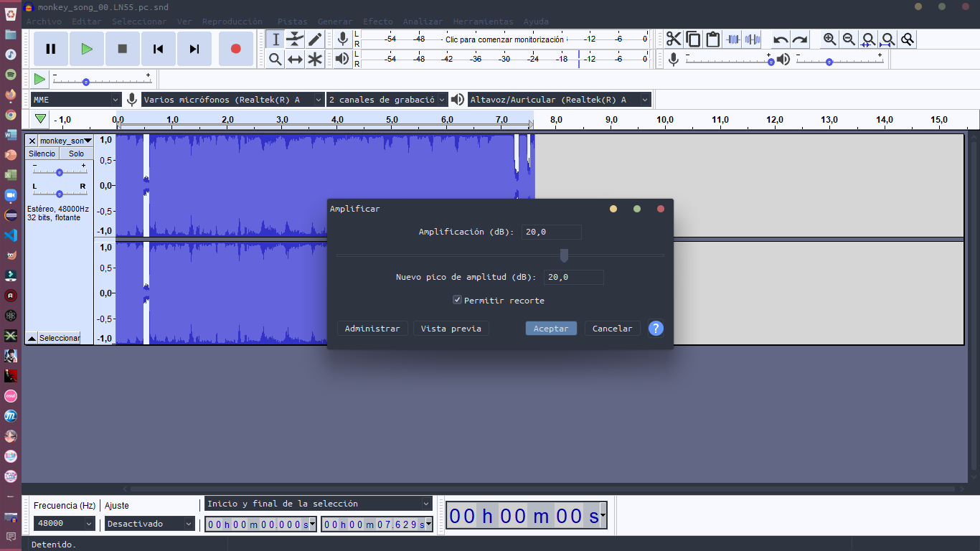This screenshot has width=980, height=551.
Task: Click the Play-at-speed green button
Action: pyautogui.click(x=39, y=79)
